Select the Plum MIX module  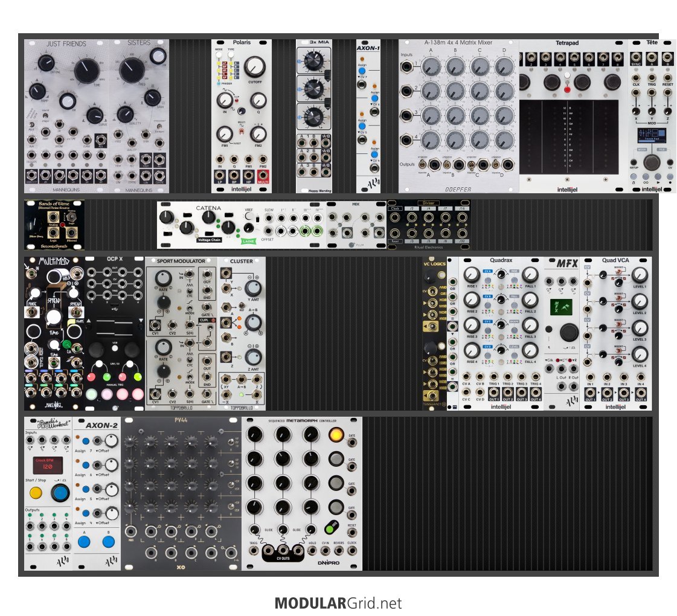(356, 225)
